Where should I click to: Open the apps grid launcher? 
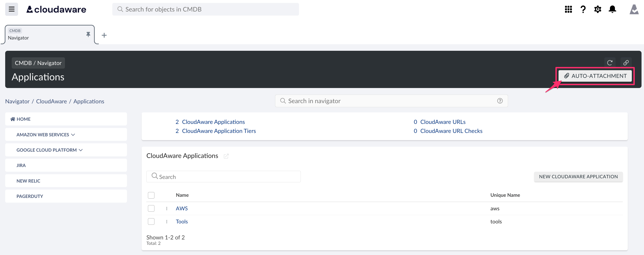point(568,9)
